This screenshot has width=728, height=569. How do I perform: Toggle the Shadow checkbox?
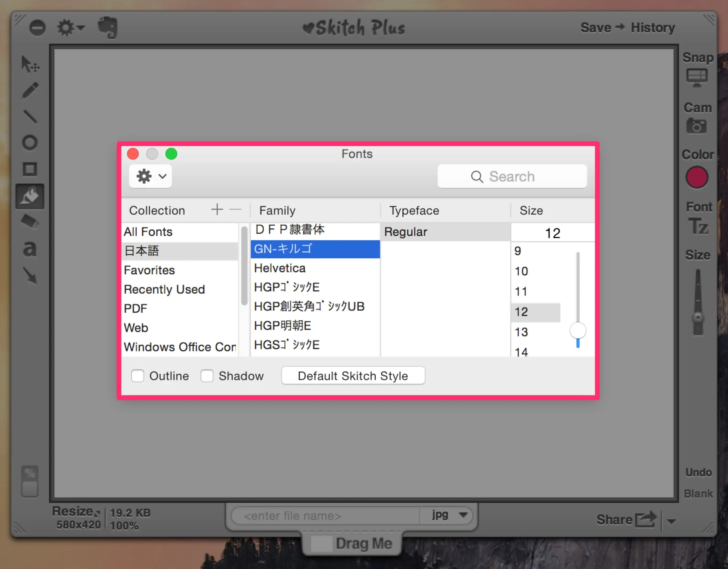pos(207,376)
